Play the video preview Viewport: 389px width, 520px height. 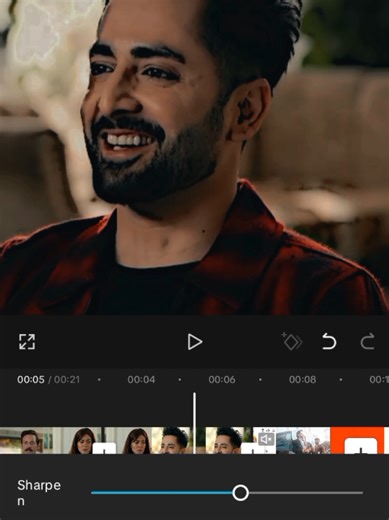[x=195, y=342]
